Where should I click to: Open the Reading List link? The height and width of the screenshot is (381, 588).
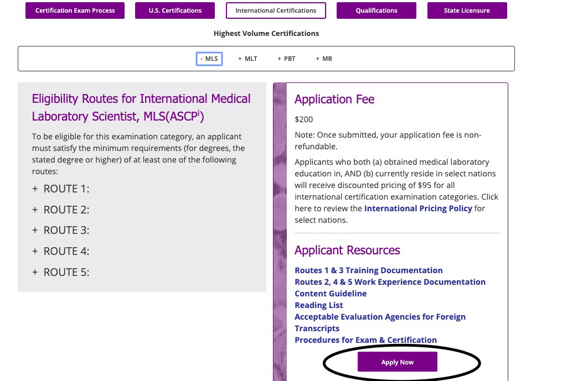click(319, 305)
